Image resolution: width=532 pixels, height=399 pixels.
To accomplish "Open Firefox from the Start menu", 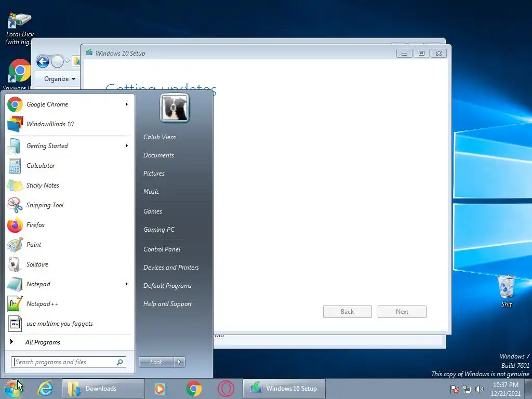I will pyautogui.click(x=68, y=225).
